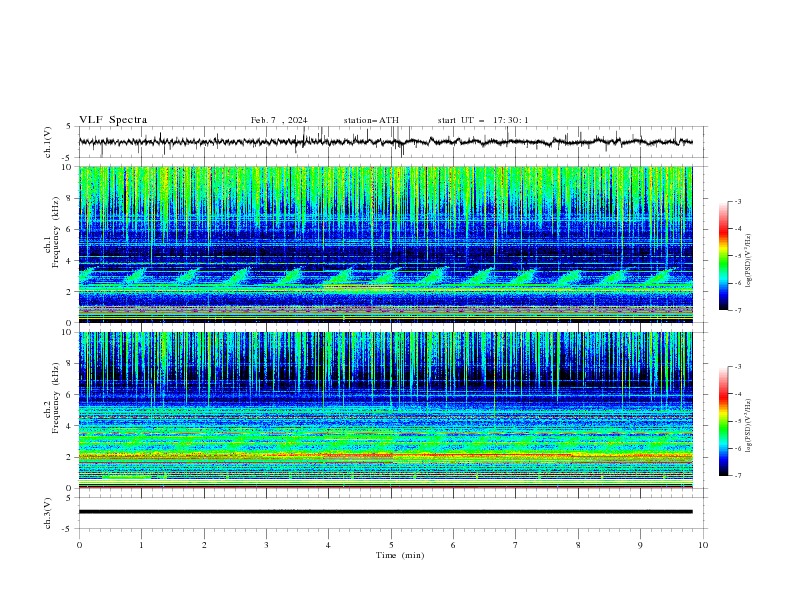
Task: Click the log(PSD) label beside ch.1 colorbar
Action: click(748, 261)
